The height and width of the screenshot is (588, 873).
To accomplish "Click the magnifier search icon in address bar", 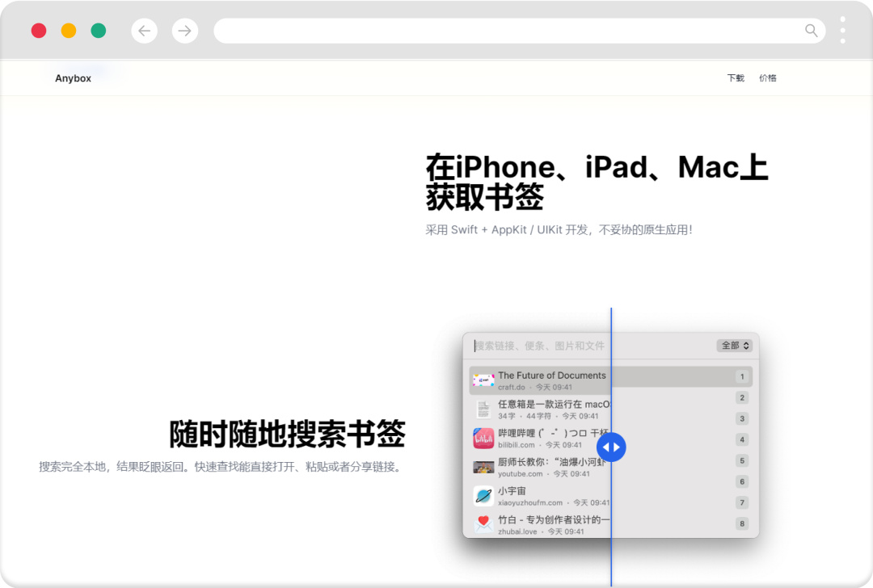I will [812, 31].
